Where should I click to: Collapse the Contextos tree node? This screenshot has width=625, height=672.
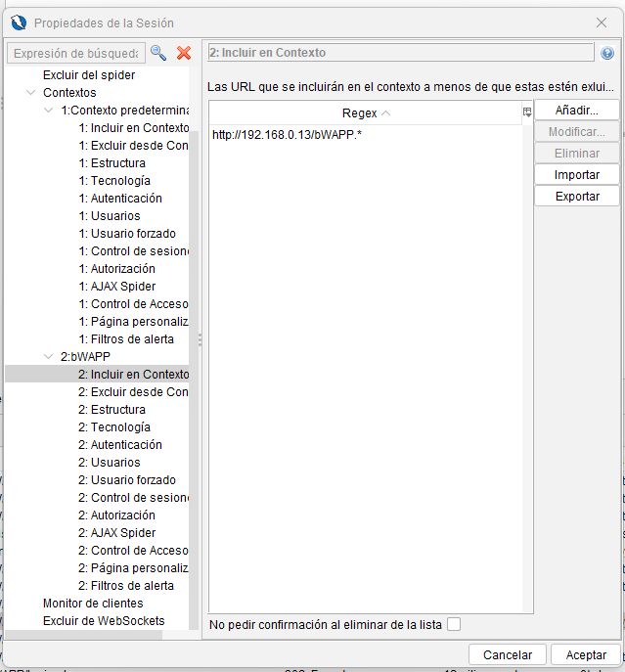32,93
